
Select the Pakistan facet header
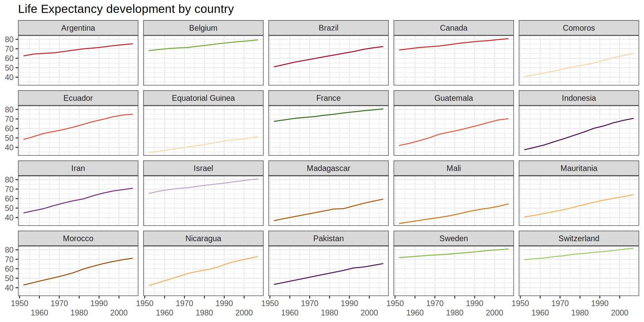point(328,238)
